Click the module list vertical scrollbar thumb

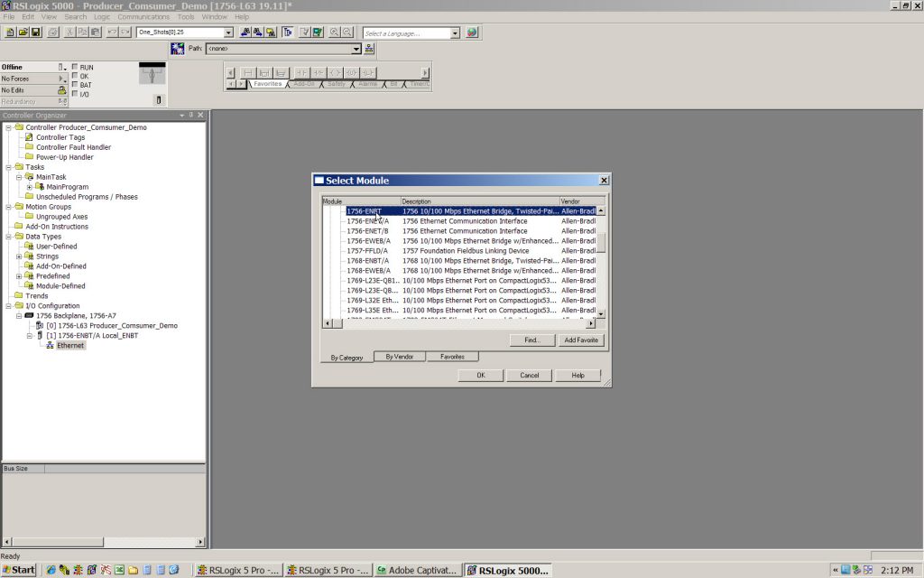[601, 242]
